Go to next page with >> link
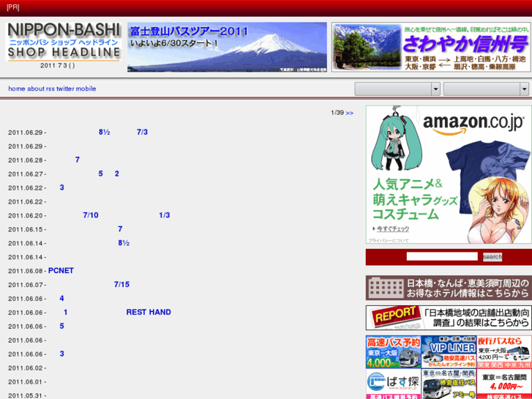The width and height of the screenshot is (532, 399). coord(350,113)
